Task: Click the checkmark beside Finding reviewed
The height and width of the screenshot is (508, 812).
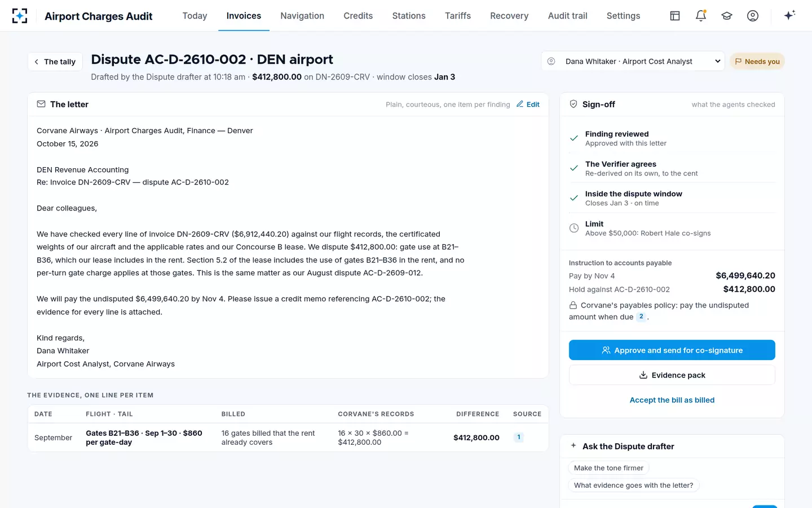Action: tap(574, 138)
